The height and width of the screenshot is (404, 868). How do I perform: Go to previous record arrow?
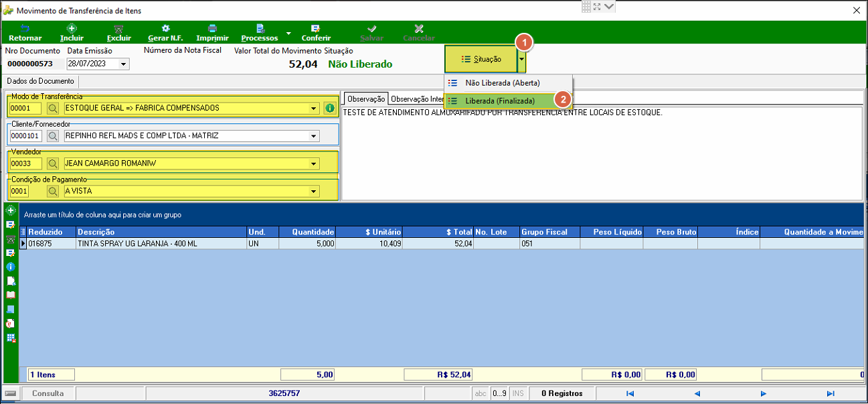[x=697, y=393]
